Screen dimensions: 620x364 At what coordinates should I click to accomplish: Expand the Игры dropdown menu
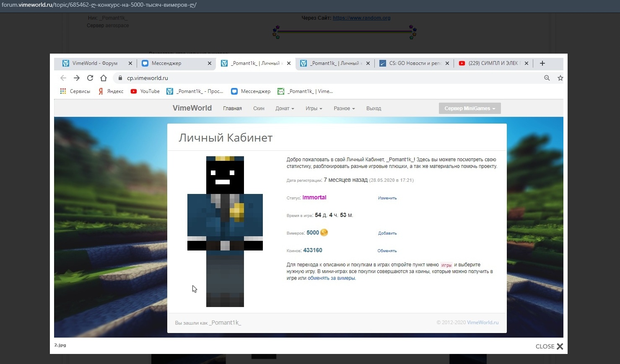314,108
